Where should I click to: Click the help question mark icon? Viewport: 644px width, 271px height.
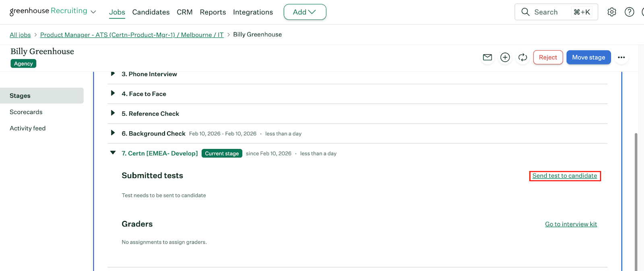629,12
